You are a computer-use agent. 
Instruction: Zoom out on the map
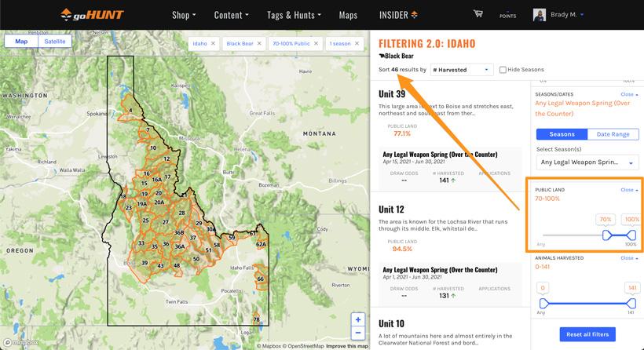358,333
